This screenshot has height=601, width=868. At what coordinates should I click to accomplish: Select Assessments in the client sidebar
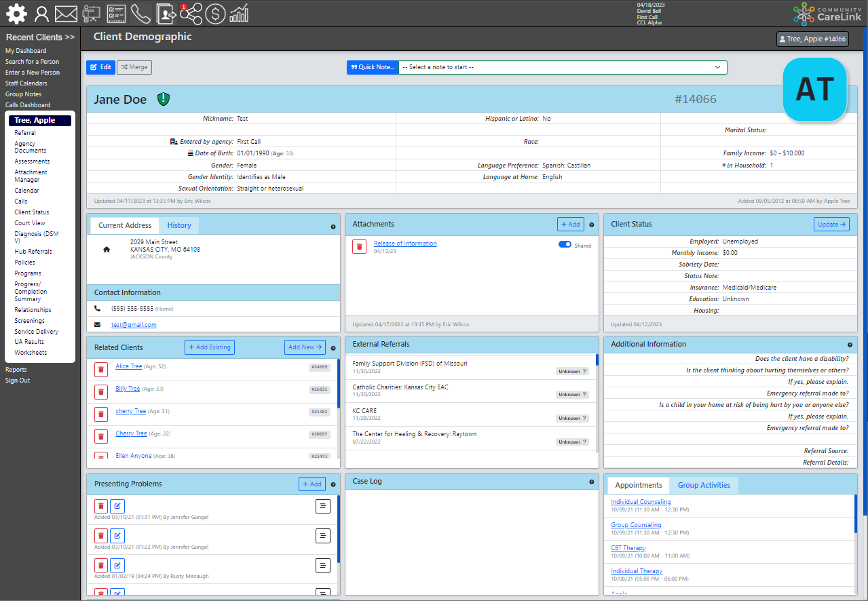31,161
